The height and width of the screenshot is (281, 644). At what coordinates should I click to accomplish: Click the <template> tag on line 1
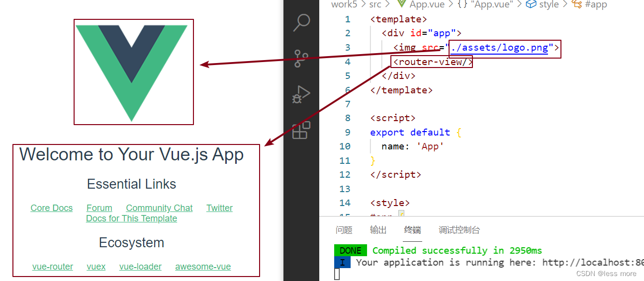398,19
